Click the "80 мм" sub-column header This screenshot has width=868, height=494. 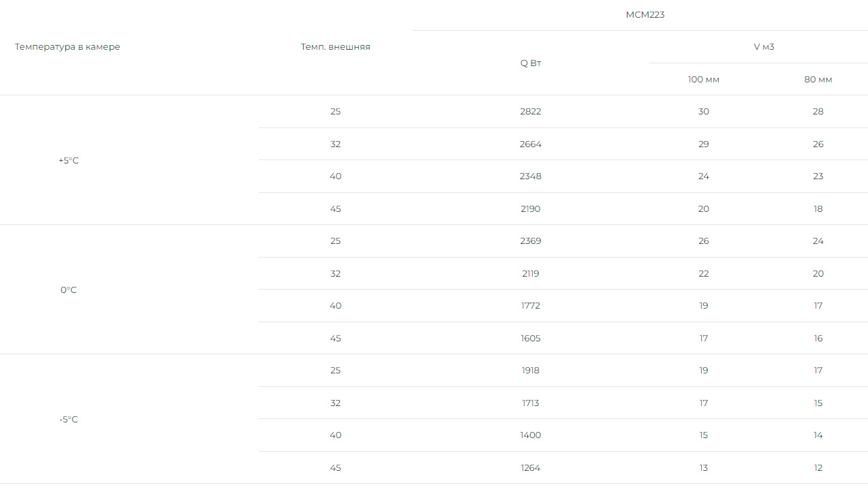818,80
